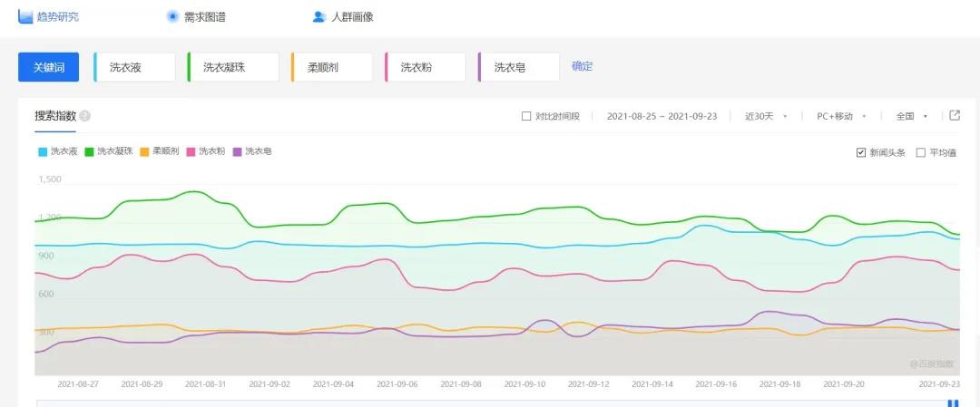The width and height of the screenshot is (980, 407).
Task: Open the 全国 region dropdown
Action: pyautogui.click(x=911, y=116)
